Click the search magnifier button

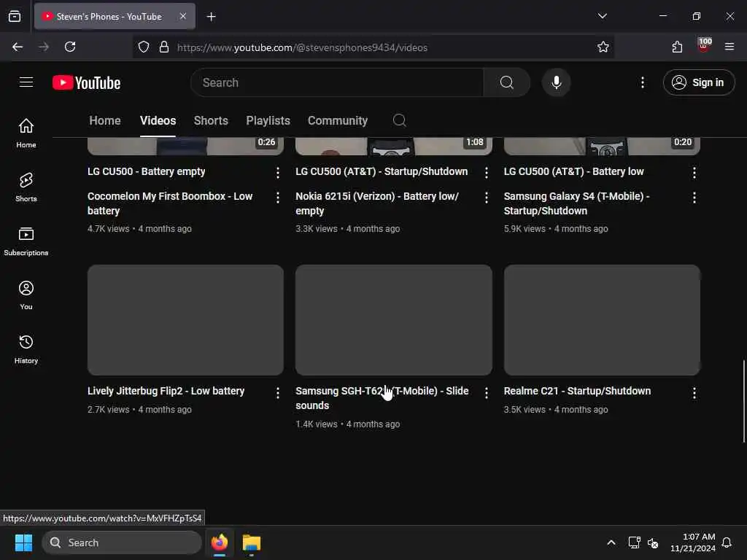(506, 82)
